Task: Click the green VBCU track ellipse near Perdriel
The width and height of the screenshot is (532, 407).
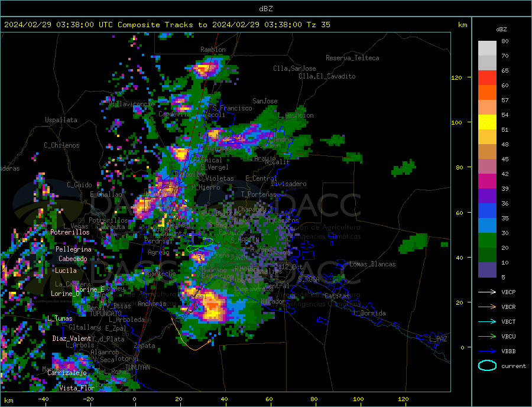Action: (x=200, y=245)
